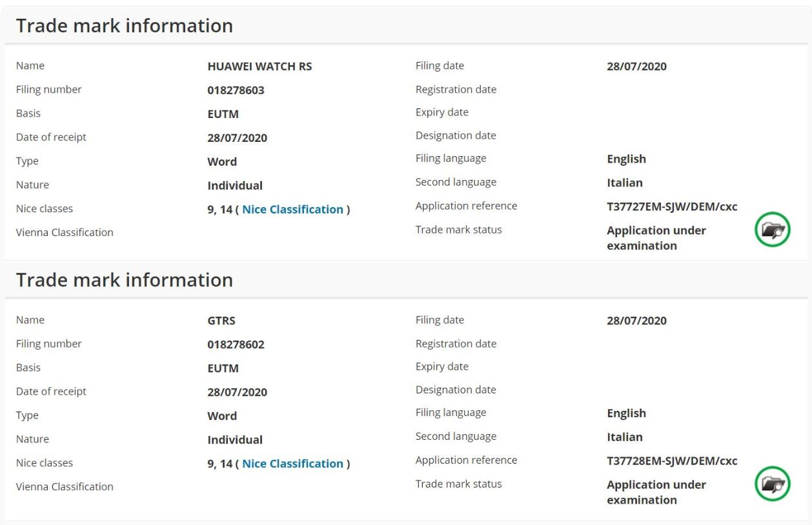
Task: Click the Italian second language for HUAWEI WATCH RS
Action: coord(625,183)
